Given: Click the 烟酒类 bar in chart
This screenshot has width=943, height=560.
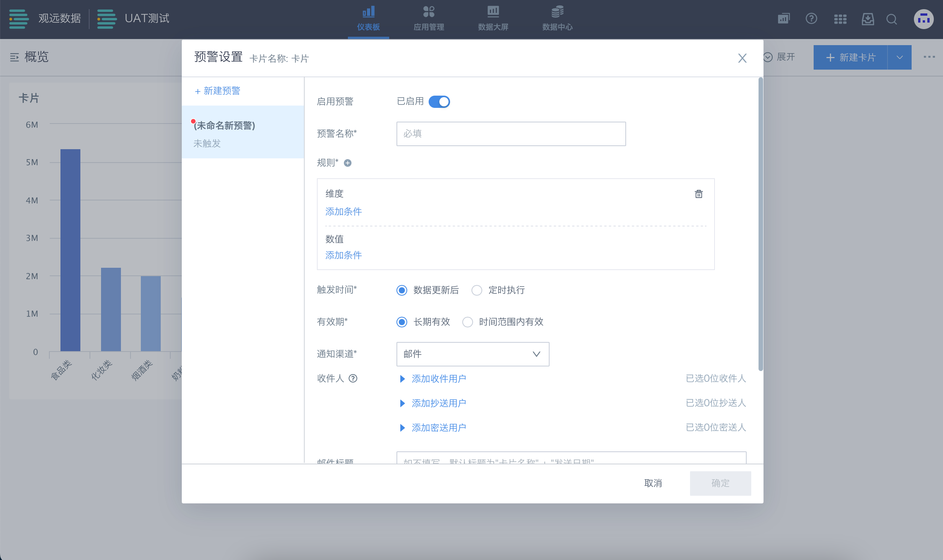Looking at the screenshot, I should tap(150, 314).
